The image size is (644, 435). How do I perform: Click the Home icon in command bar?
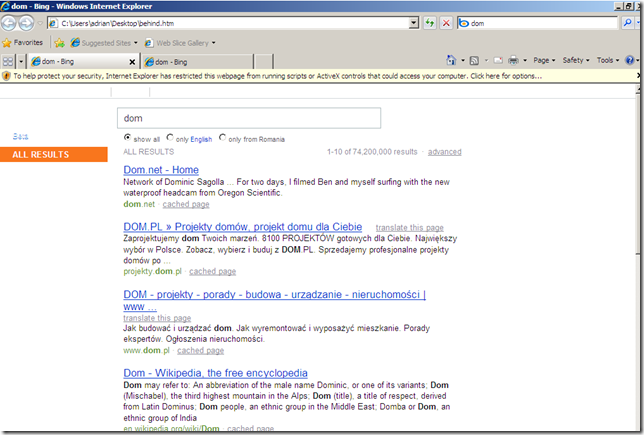coord(451,60)
